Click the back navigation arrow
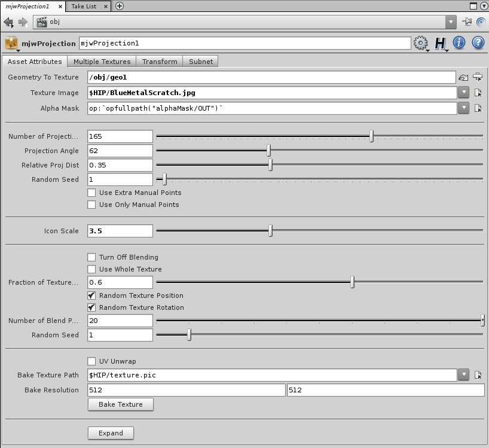 [8, 22]
